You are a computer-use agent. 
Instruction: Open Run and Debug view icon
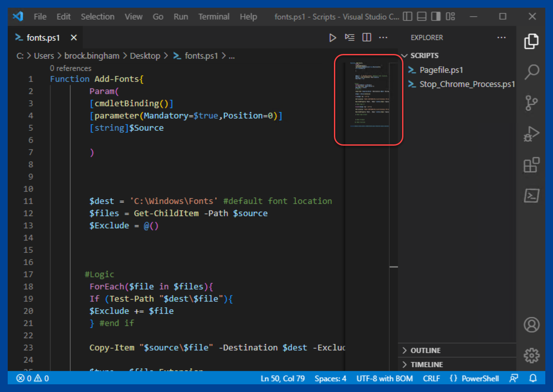pos(532,134)
